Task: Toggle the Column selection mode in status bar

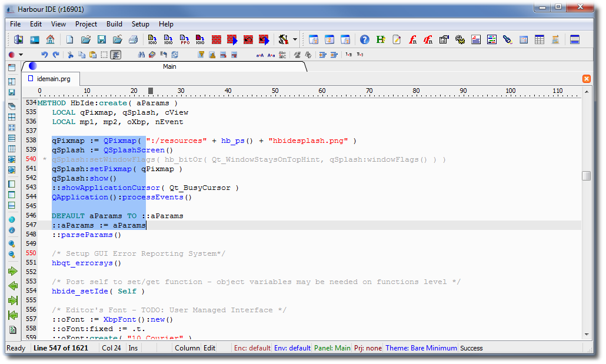Action: tap(187, 348)
